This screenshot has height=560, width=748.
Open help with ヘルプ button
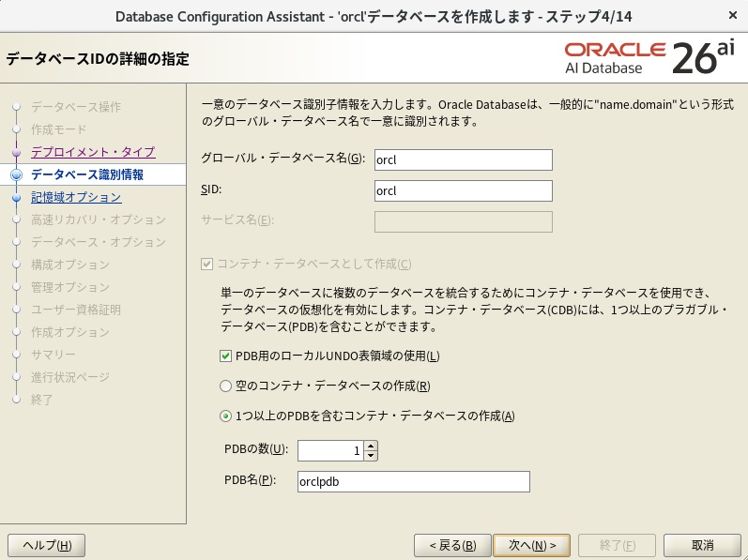click(x=47, y=545)
